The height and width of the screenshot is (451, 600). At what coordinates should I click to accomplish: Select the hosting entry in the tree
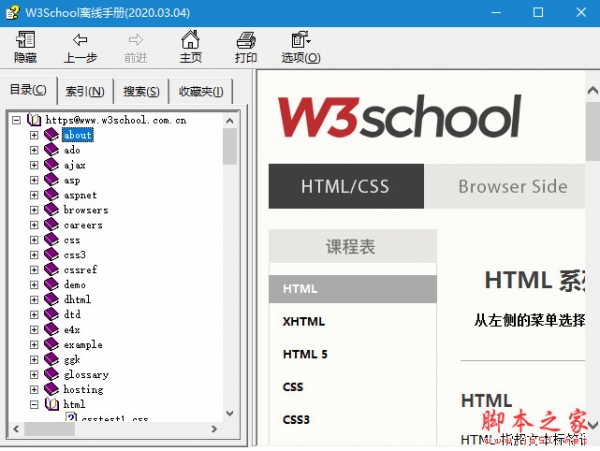click(83, 389)
